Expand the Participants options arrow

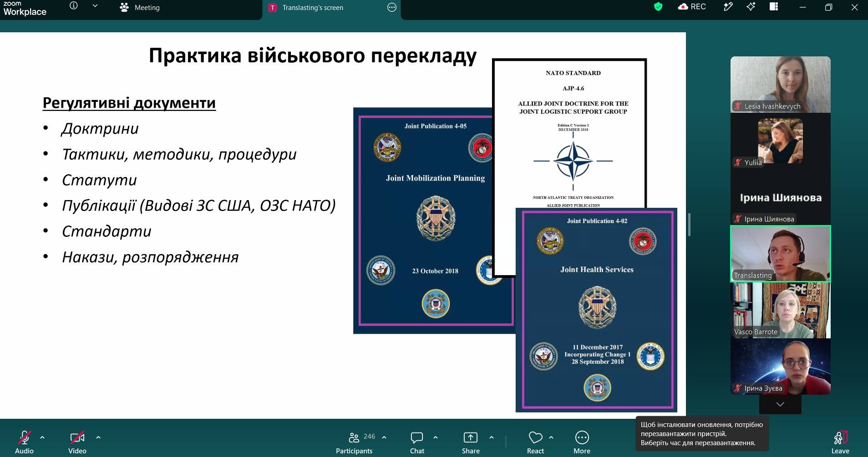[x=384, y=437]
